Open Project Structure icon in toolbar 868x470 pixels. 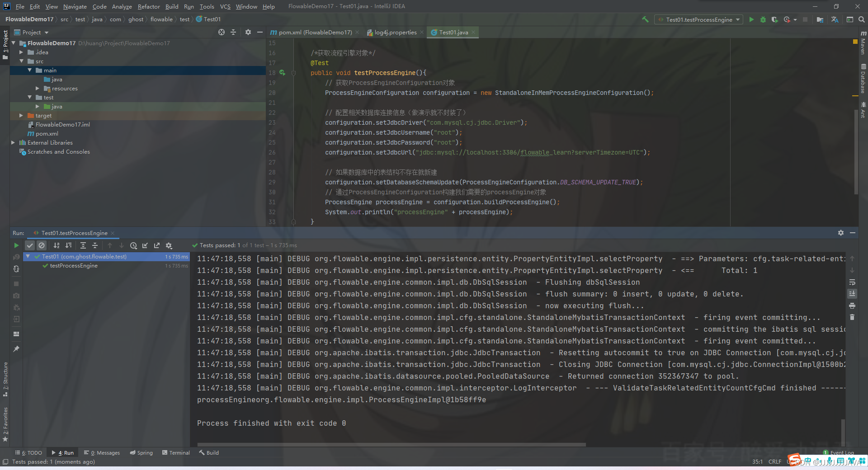[x=820, y=19]
